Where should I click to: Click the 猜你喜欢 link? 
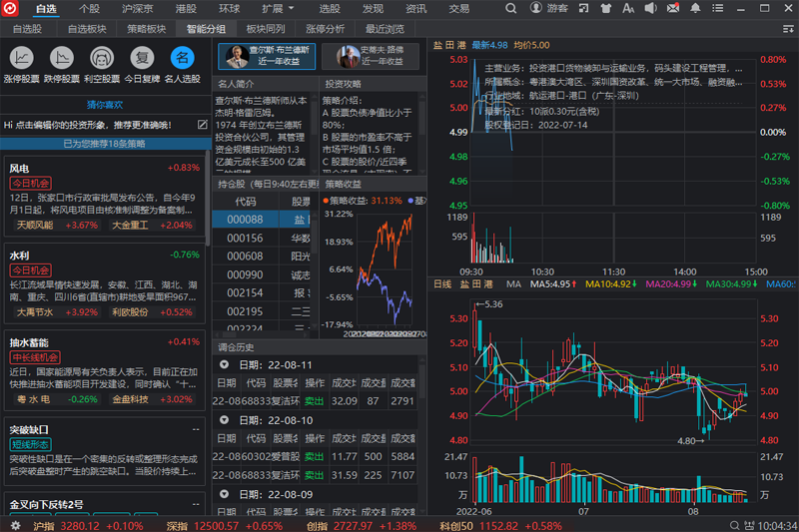[105, 105]
